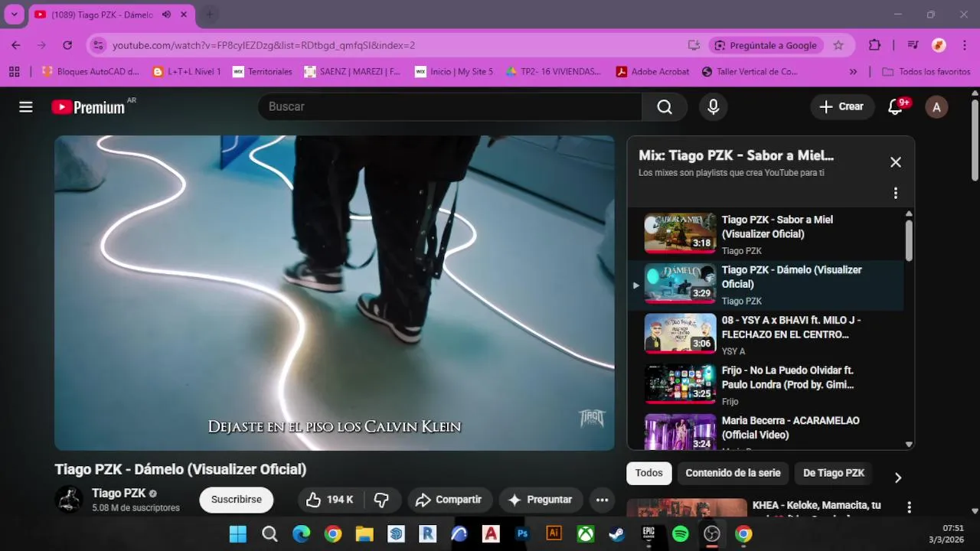Play Maria Becerra ACARAMELAO item
This screenshot has height=551, width=980.
click(766, 432)
